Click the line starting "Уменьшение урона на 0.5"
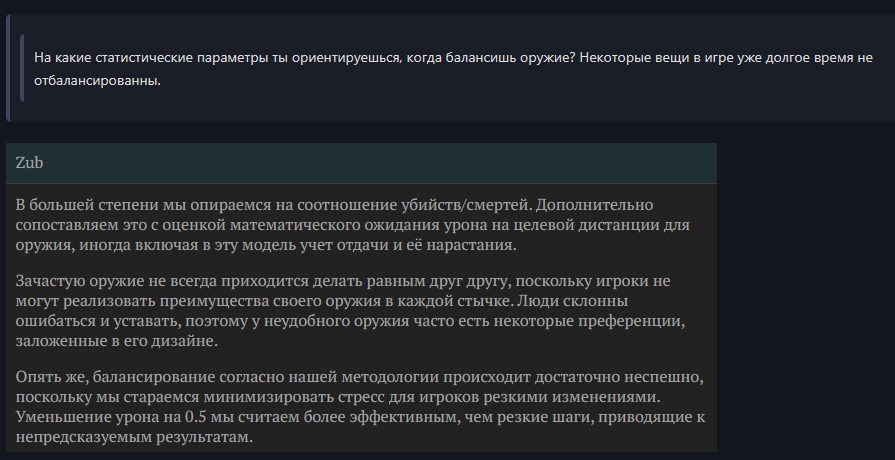Image resolution: width=895 pixels, height=460 pixels. pyautogui.click(x=360, y=417)
